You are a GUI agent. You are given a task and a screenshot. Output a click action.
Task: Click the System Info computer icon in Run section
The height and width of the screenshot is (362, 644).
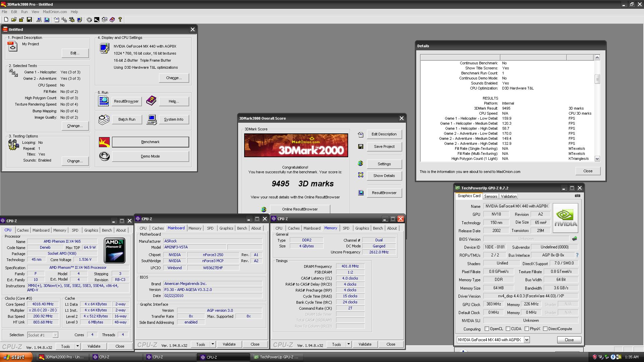[152, 119]
